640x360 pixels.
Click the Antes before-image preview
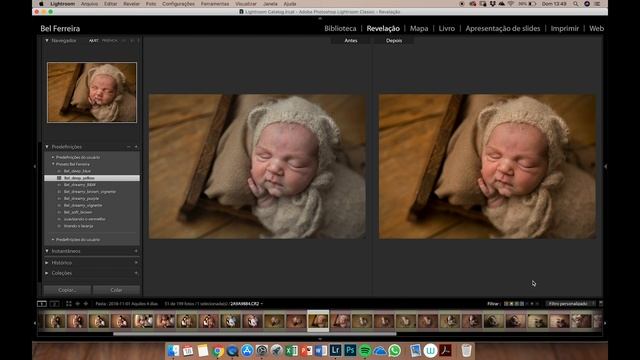coord(257,167)
